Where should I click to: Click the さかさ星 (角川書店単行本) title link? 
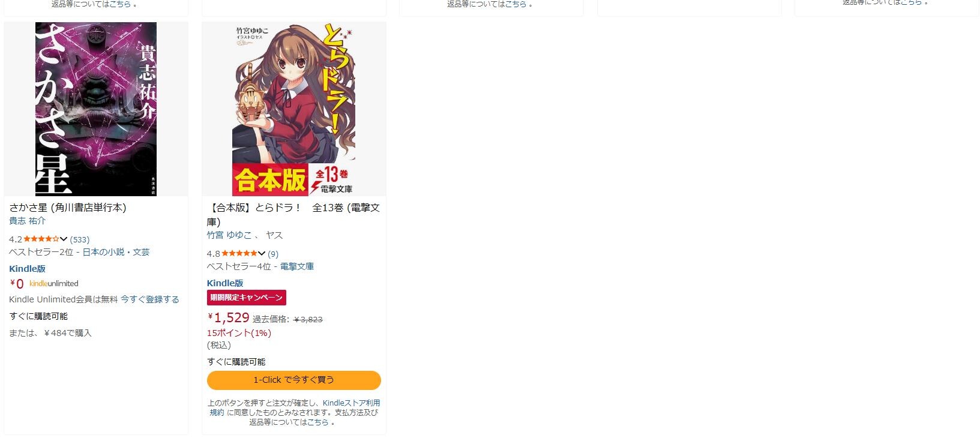68,208
